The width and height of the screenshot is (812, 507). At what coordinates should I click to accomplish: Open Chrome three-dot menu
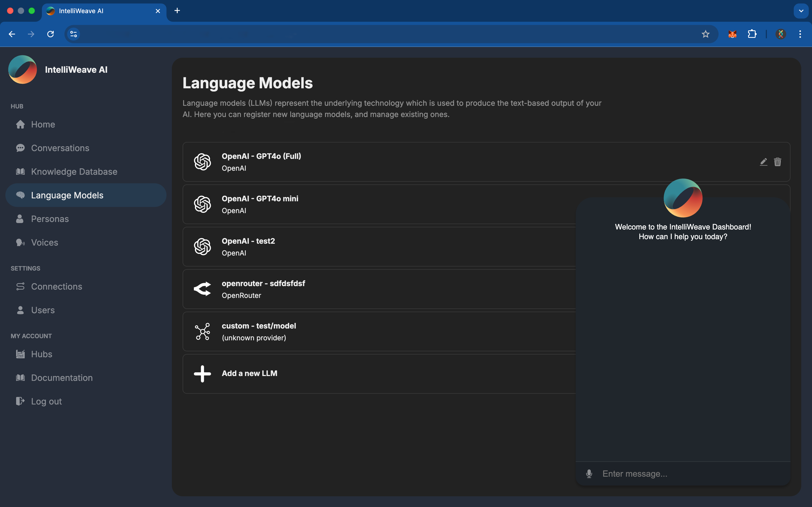pyautogui.click(x=800, y=34)
